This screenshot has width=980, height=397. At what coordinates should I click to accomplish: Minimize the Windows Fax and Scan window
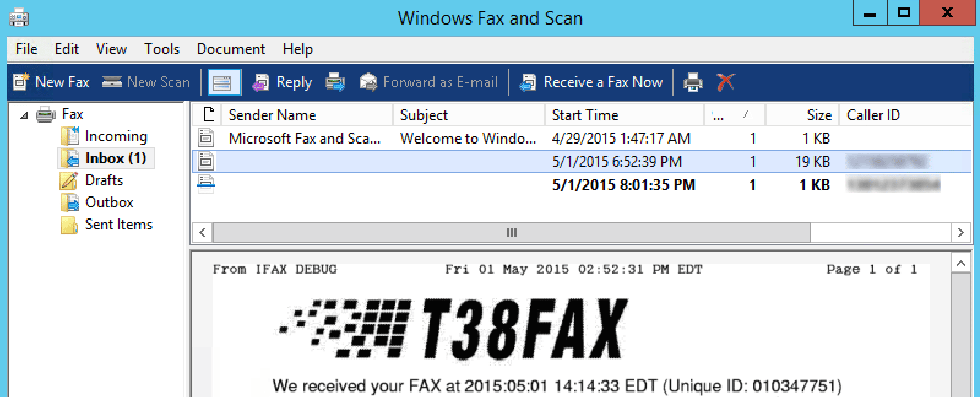[870, 13]
